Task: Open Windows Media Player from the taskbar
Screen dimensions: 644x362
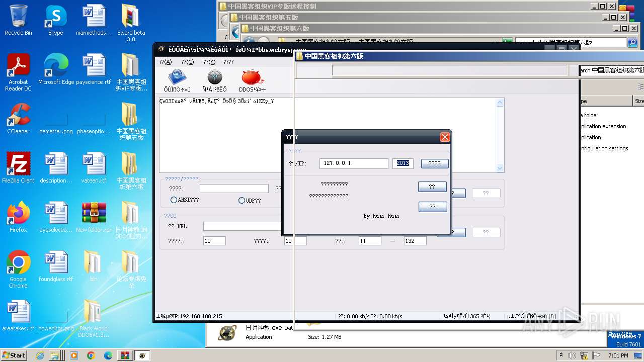Action: [74, 355]
